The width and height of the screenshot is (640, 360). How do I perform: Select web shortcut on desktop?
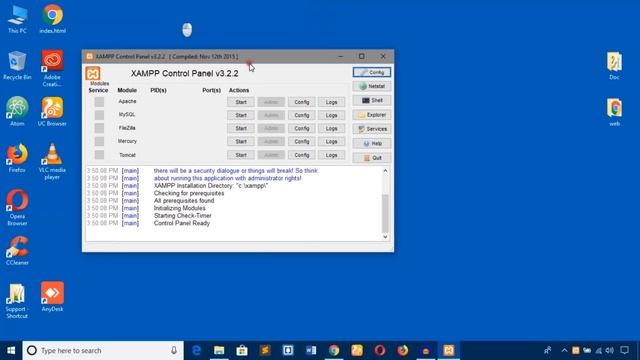(x=614, y=112)
